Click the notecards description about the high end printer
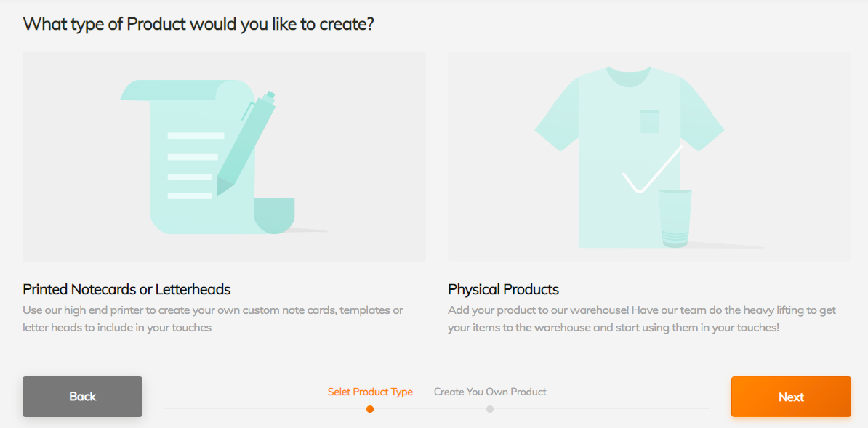The width and height of the screenshot is (868, 428). [213, 319]
